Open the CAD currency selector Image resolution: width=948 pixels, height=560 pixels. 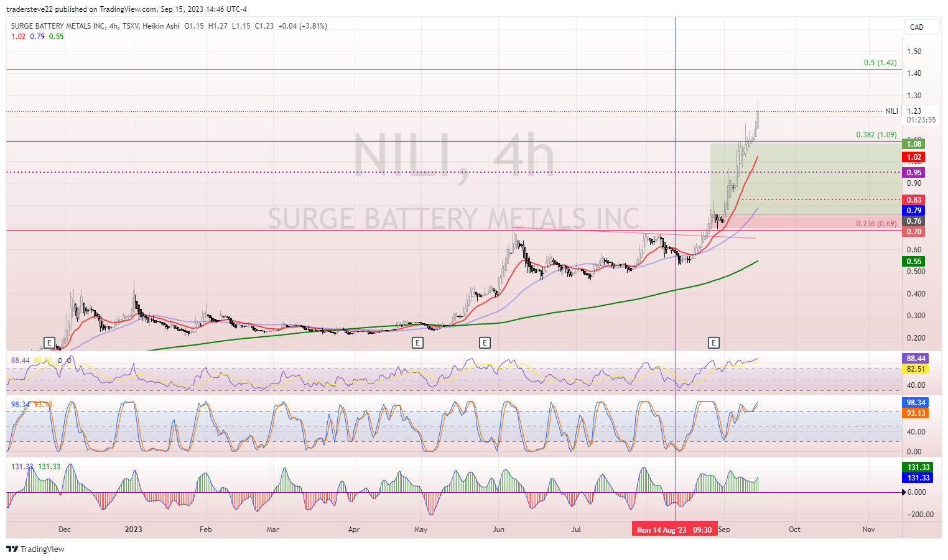[921, 27]
